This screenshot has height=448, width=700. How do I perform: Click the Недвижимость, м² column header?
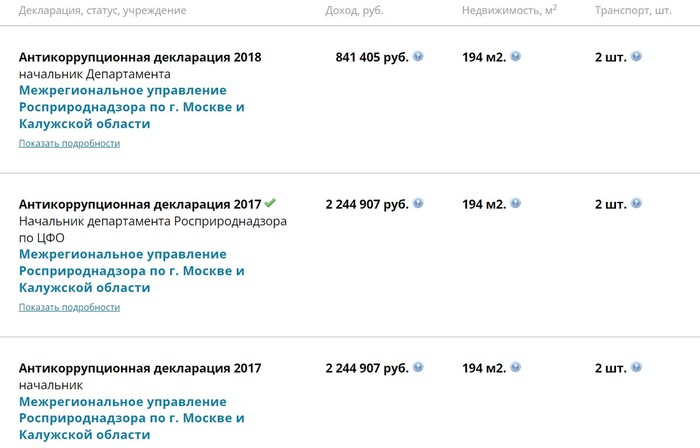coord(509,10)
